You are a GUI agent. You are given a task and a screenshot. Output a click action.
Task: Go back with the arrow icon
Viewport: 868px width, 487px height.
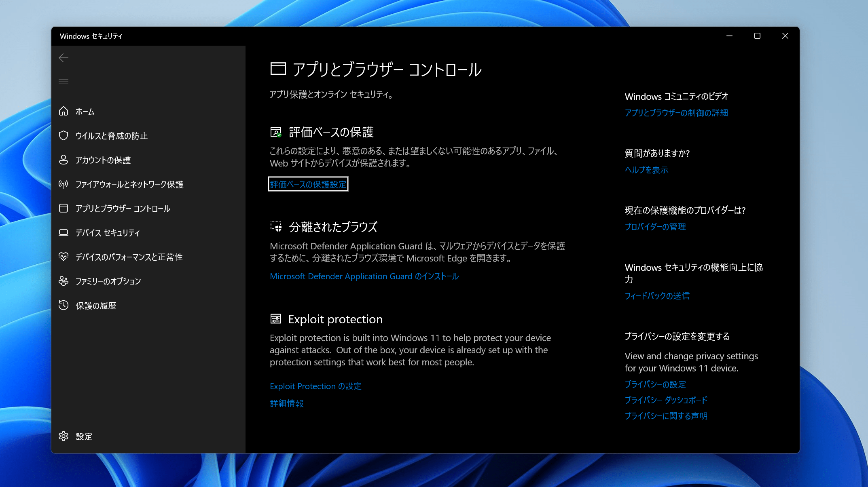tap(64, 58)
